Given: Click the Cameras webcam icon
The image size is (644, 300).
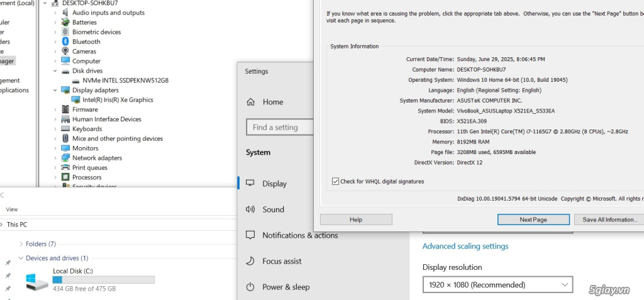Looking at the screenshot, I should pyautogui.click(x=65, y=51).
